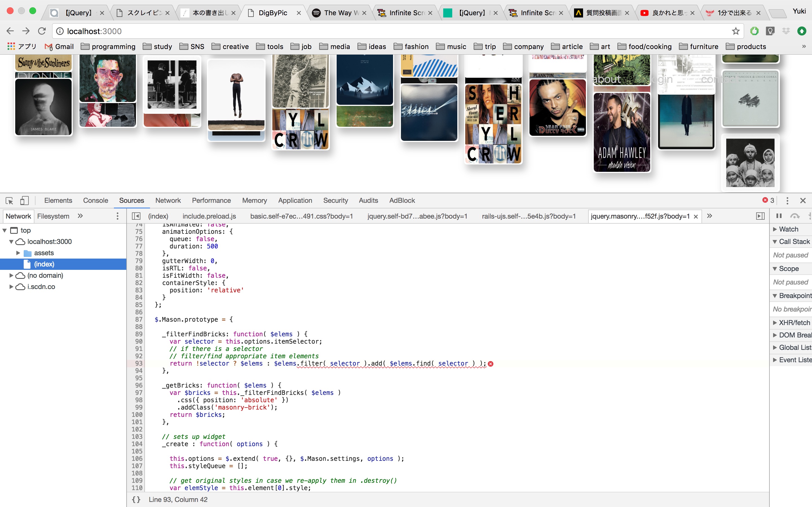Activate the inspect element picker icon
Viewport: 812px width, 507px height.
click(x=9, y=201)
